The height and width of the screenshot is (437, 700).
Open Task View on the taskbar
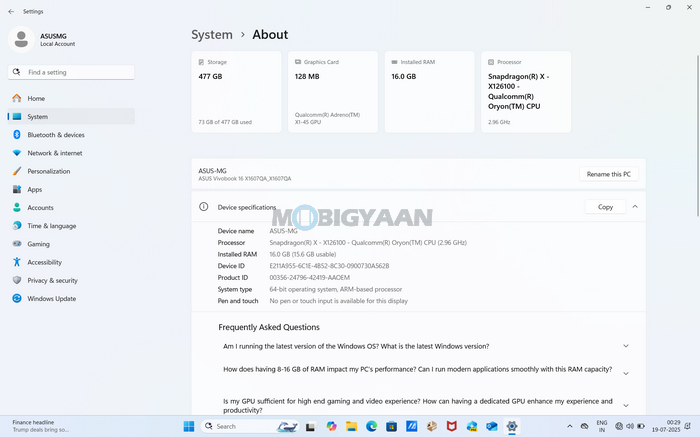coord(310,427)
